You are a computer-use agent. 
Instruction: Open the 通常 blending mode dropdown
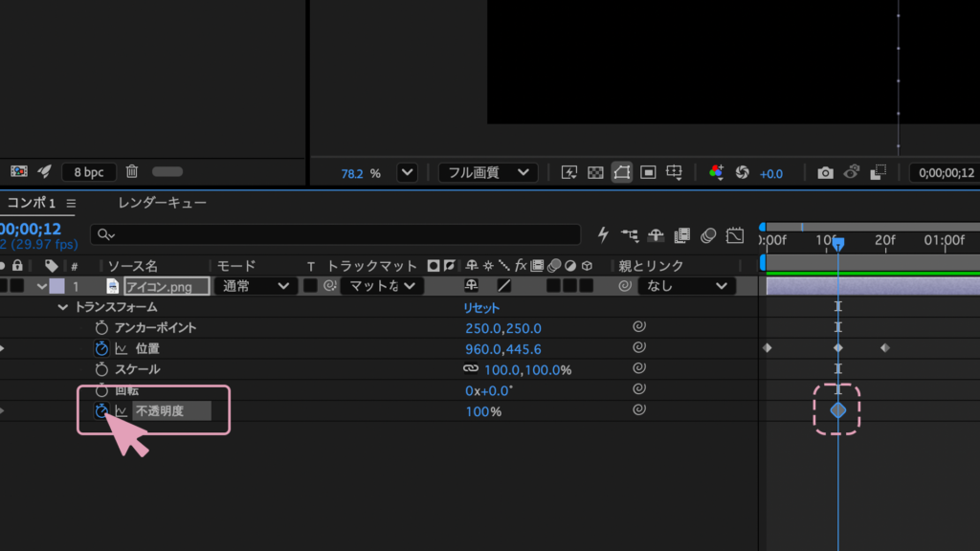click(x=255, y=286)
